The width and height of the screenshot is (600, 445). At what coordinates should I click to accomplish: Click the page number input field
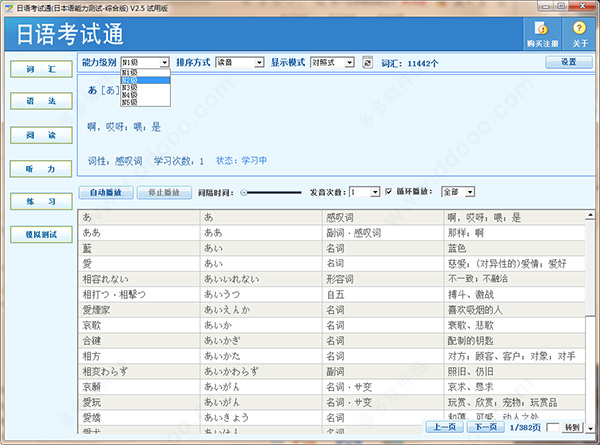pyautogui.click(x=553, y=427)
